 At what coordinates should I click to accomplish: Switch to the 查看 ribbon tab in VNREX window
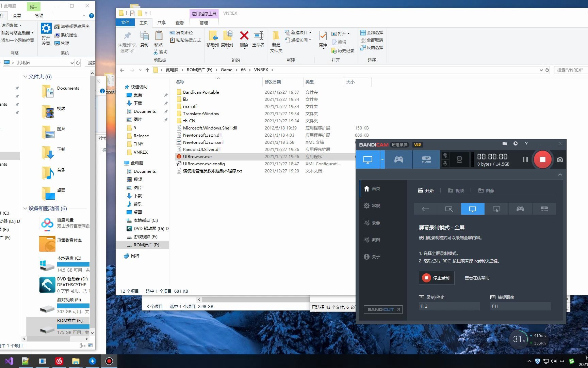(180, 22)
